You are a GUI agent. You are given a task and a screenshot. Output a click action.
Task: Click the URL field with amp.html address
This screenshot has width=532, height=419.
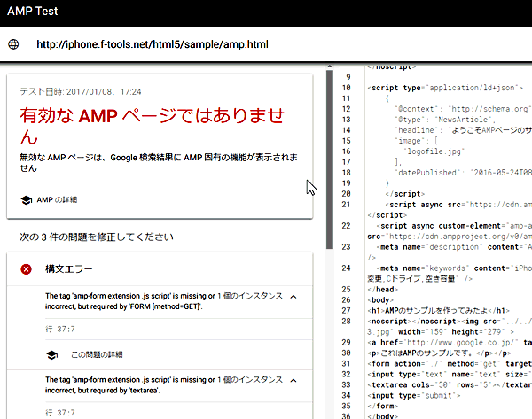pyautogui.click(x=151, y=44)
